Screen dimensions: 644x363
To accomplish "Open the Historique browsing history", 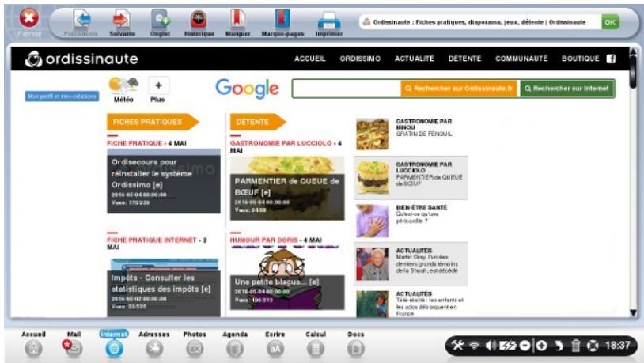I will pyautogui.click(x=199, y=23).
